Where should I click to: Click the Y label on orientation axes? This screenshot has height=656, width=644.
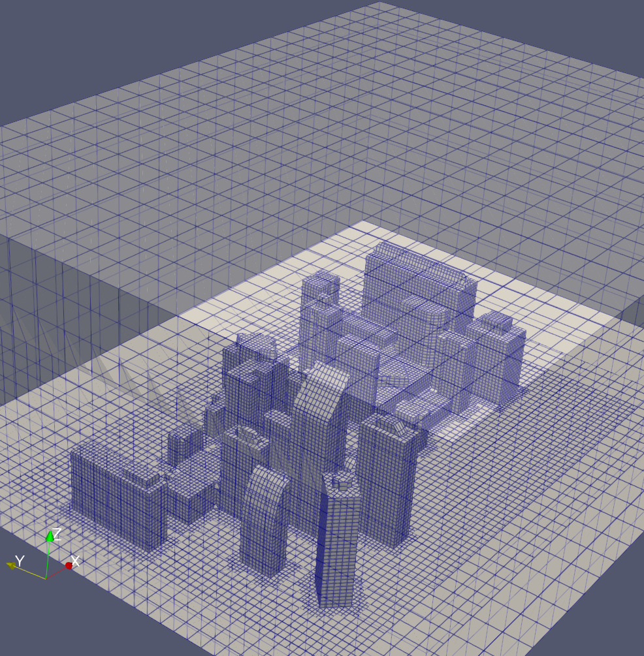tap(20, 561)
